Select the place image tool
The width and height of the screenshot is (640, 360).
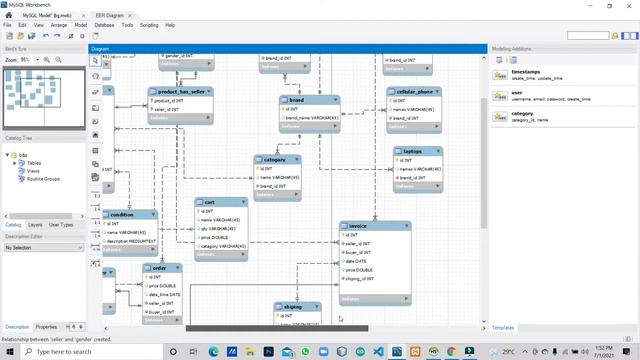[96, 135]
